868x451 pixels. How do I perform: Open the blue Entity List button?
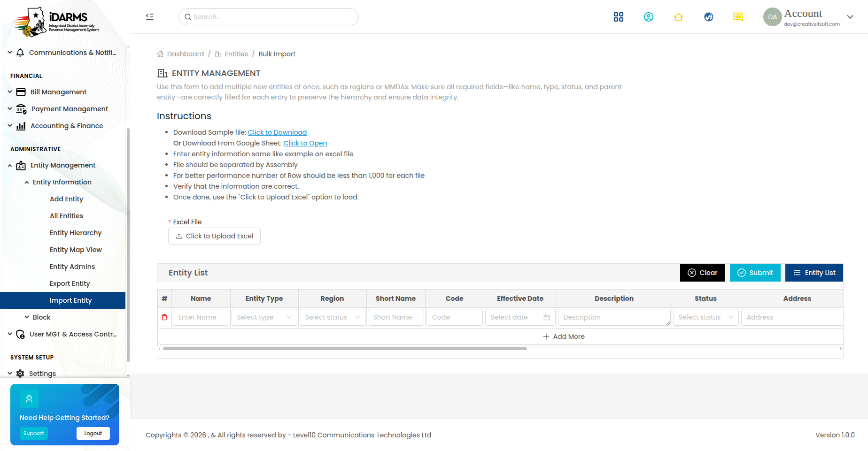tap(814, 273)
